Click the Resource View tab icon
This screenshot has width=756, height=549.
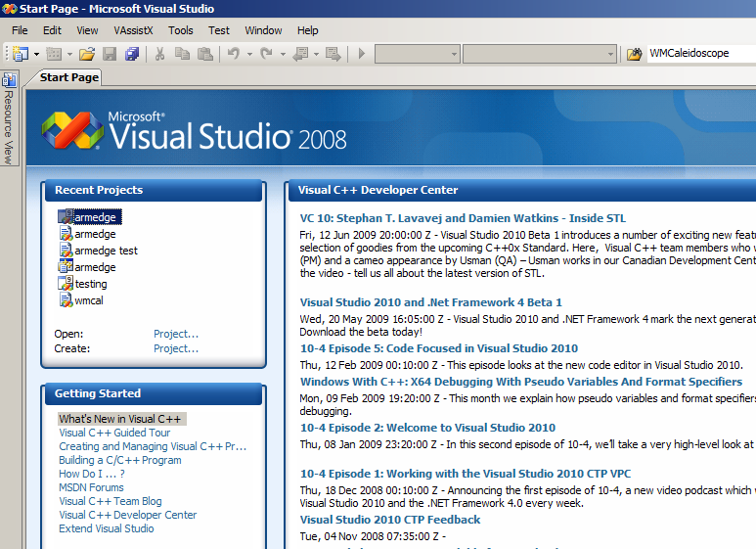9,79
